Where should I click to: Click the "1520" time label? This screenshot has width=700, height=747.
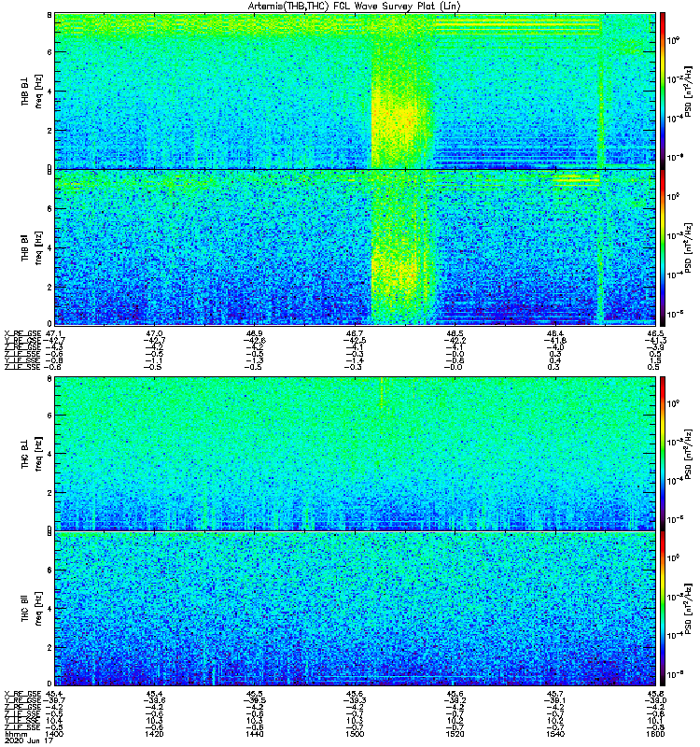(x=455, y=734)
